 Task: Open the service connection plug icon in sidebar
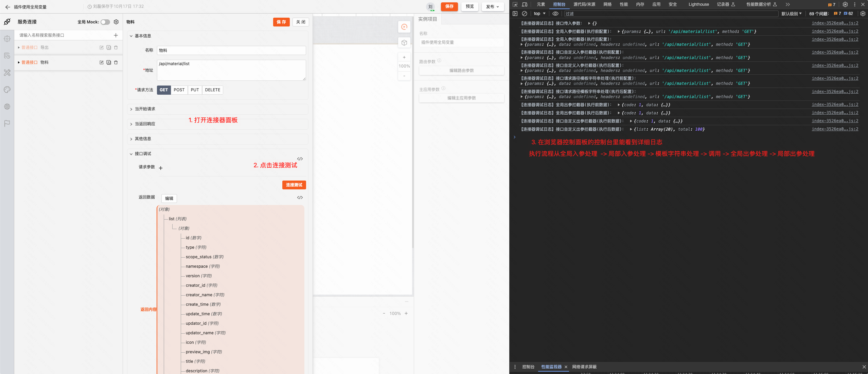[x=7, y=22]
